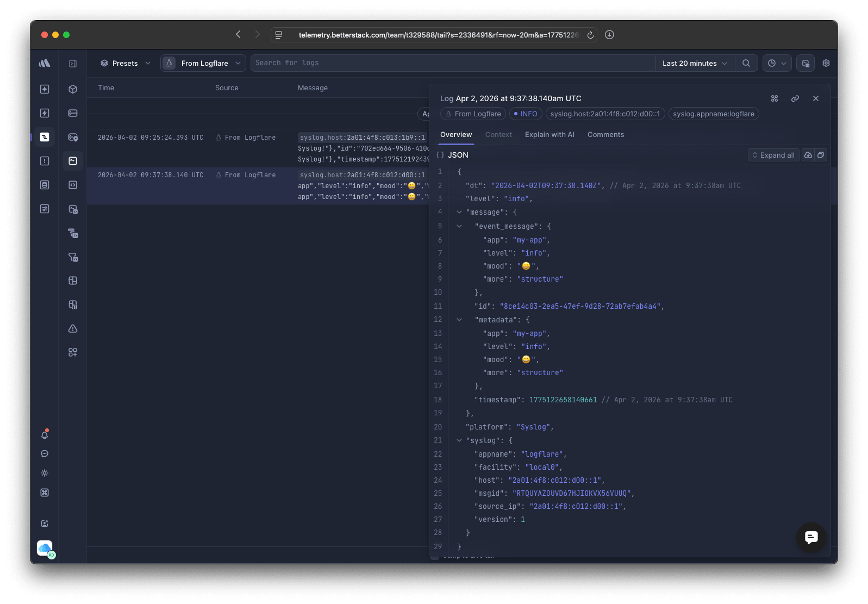Viewport: 868px width, 604px height.
Task: Open the Presets dropdown
Action: tap(126, 63)
